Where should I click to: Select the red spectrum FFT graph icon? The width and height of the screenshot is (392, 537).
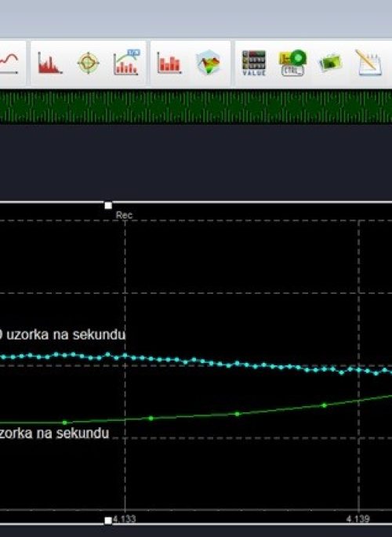49,63
